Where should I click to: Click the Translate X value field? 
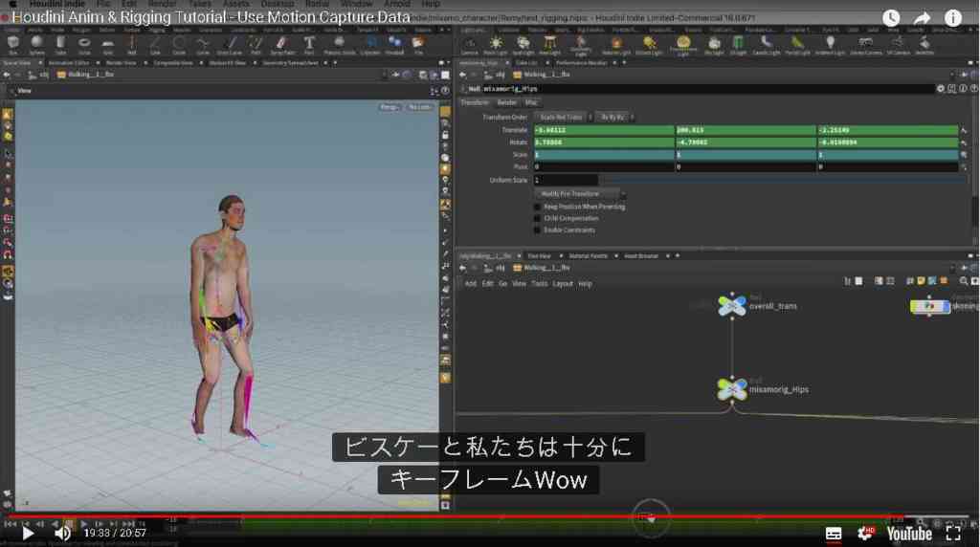(604, 130)
